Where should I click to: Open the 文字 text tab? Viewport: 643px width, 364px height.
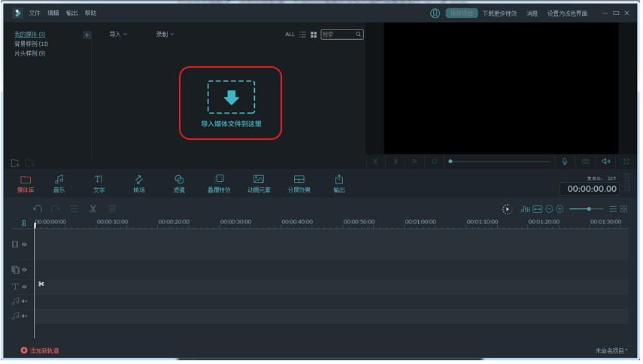click(x=99, y=184)
